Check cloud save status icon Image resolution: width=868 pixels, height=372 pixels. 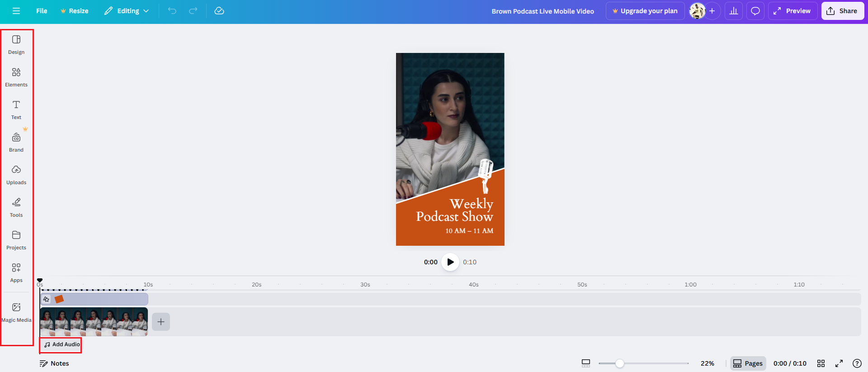coord(219,11)
